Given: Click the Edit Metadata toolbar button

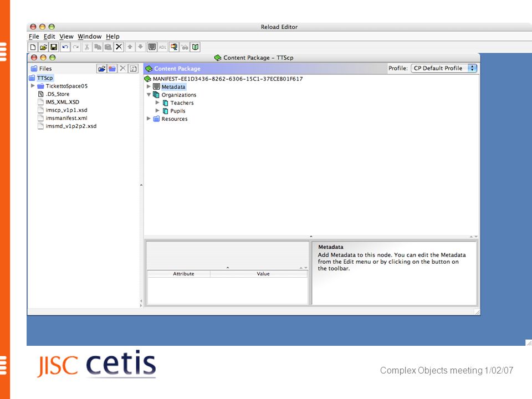Looking at the screenshot, I should (x=152, y=47).
